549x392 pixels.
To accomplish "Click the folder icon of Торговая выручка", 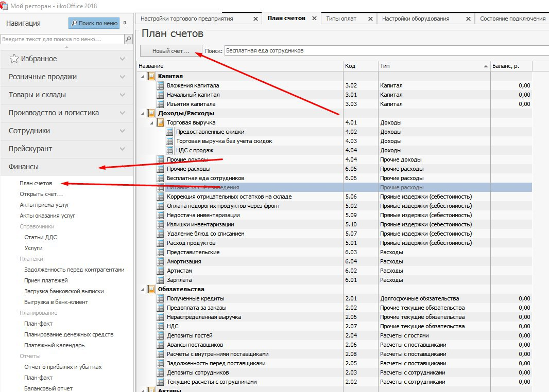I will (x=160, y=122).
